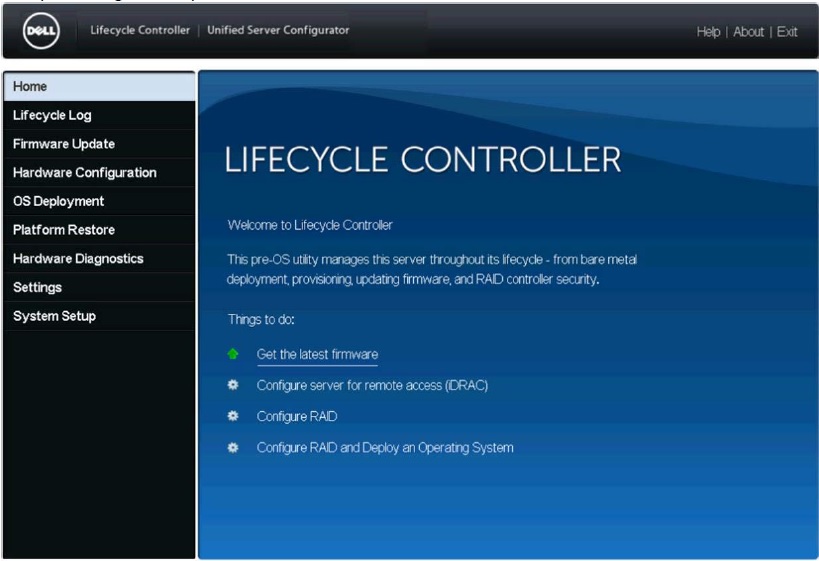Click the gear icon beside Configure RAID and Deploy an Operating System
This screenshot has width=819, height=561.
233,448
